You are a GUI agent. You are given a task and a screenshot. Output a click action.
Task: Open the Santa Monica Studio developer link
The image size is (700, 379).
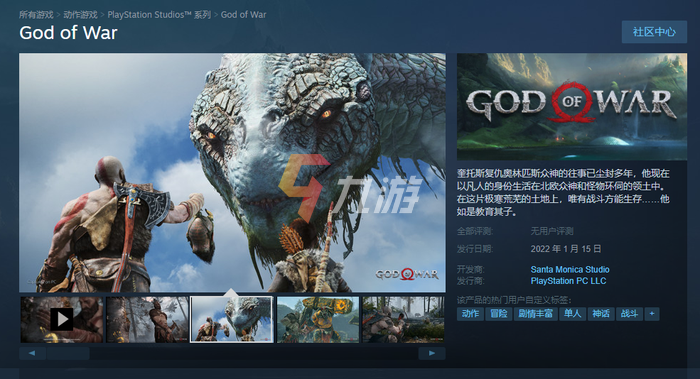570,269
